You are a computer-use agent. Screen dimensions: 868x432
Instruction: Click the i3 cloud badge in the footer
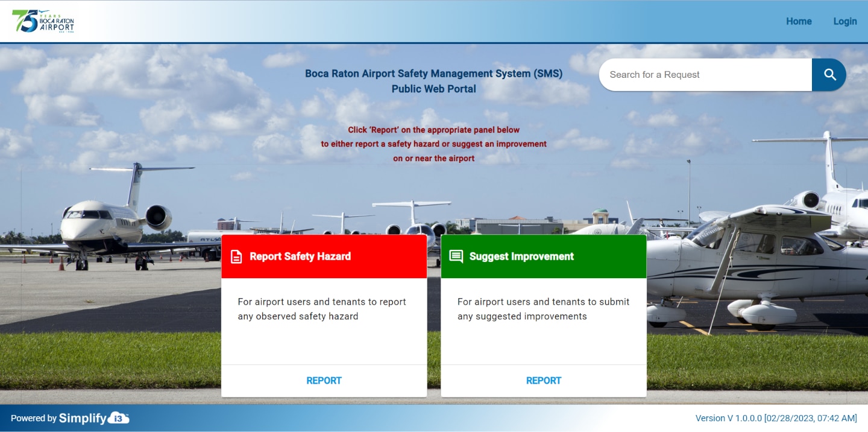tap(119, 418)
